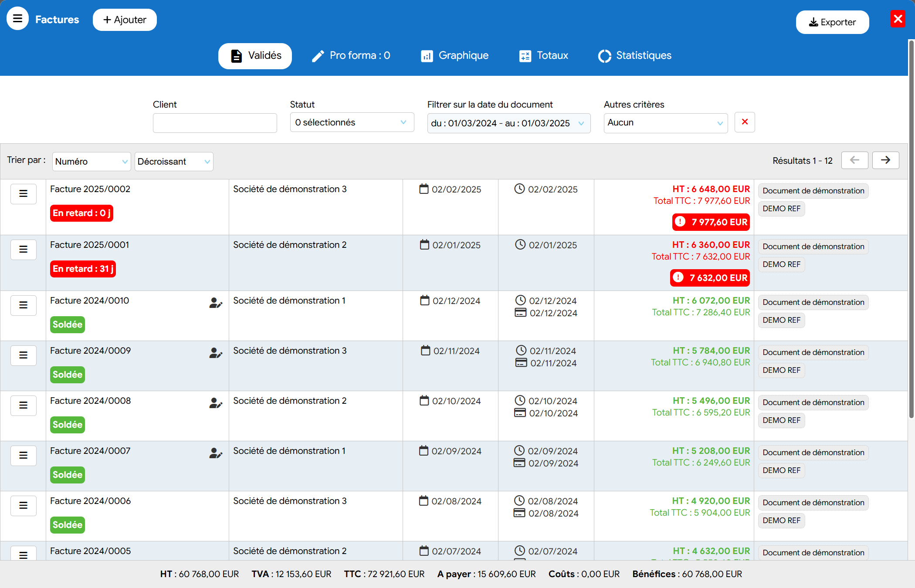Image resolution: width=915 pixels, height=588 pixels.
Task: Open the Statistiques tab
Action: click(635, 56)
